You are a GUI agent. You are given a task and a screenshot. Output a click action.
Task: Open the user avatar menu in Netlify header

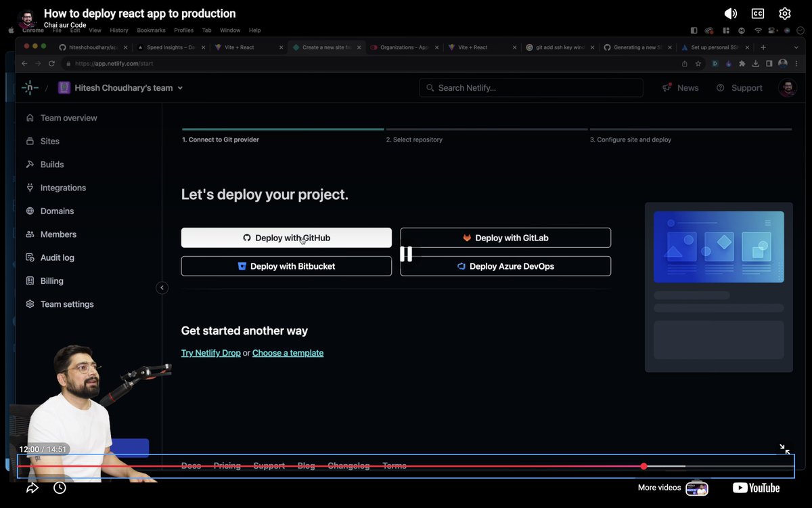[x=787, y=88]
